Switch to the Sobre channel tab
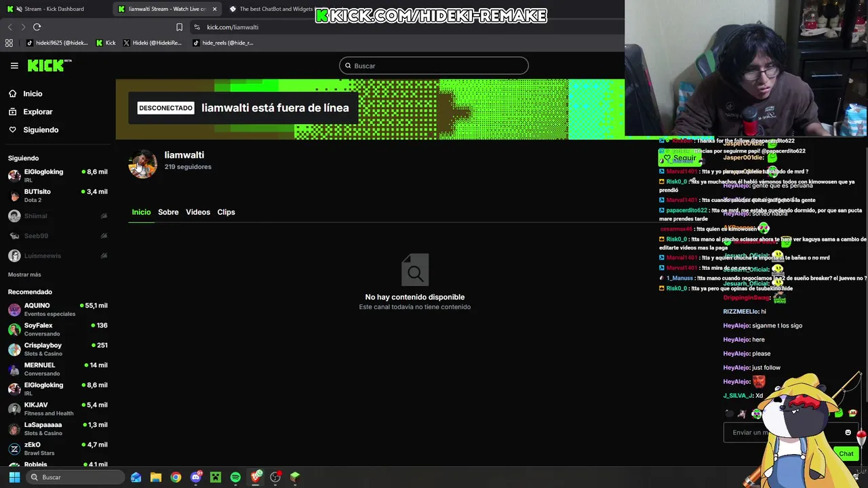The width and height of the screenshot is (868, 488). (x=168, y=212)
